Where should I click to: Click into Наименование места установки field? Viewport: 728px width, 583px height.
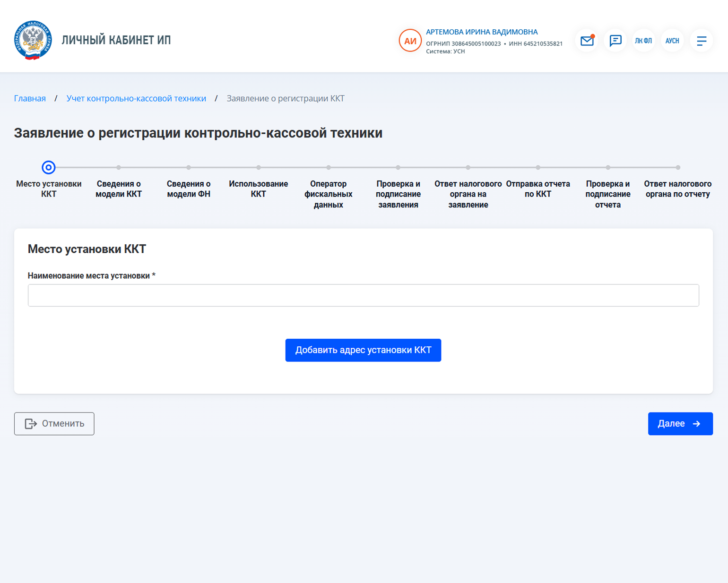click(x=363, y=295)
